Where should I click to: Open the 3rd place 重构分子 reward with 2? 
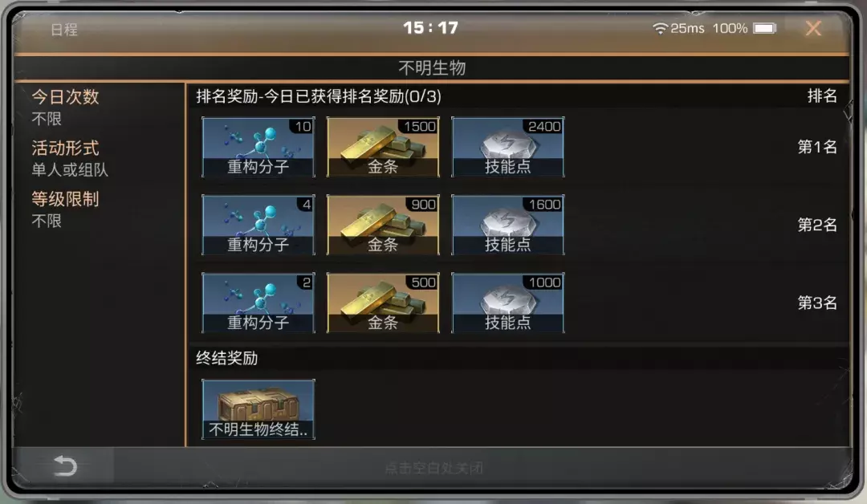click(x=258, y=303)
